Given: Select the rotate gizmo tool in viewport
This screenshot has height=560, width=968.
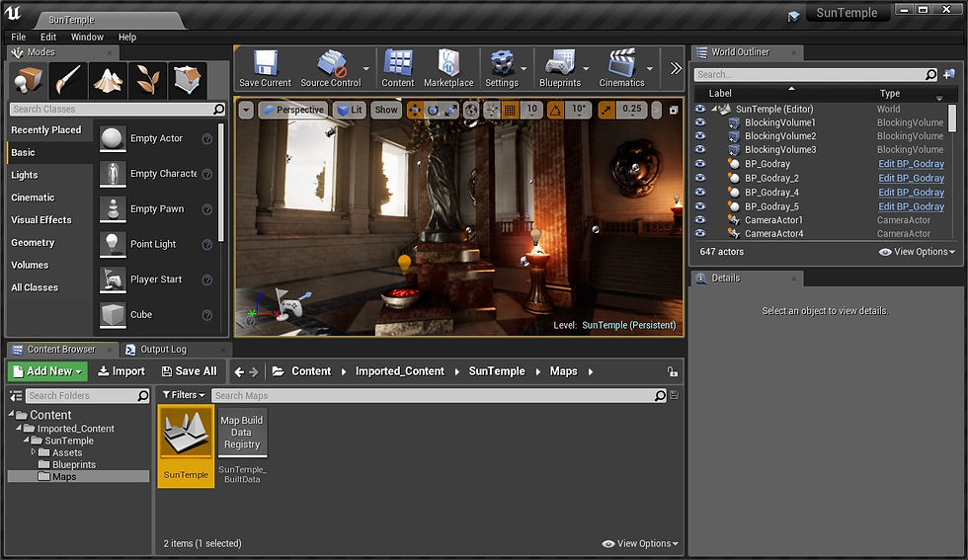Looking at the screenshot, I should pos(433,111).
